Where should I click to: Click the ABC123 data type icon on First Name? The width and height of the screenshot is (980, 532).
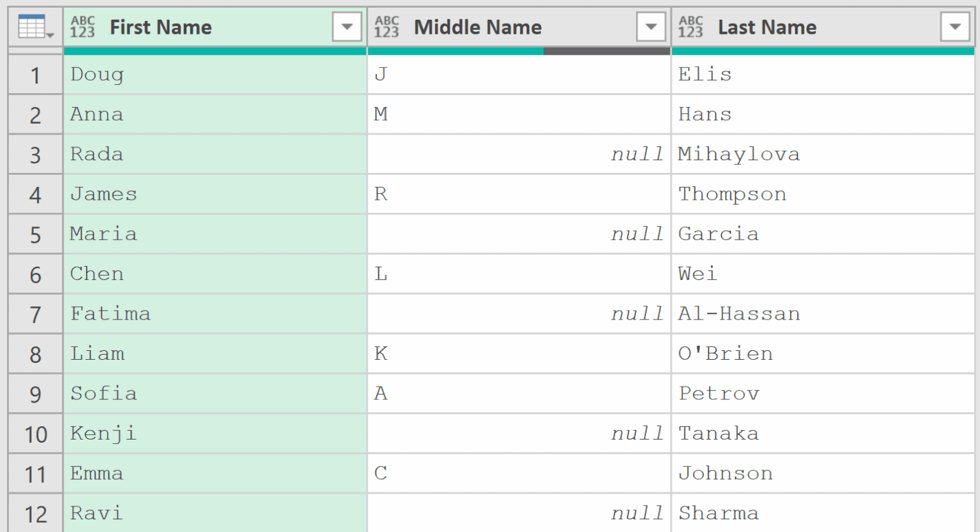coord(82,27)
